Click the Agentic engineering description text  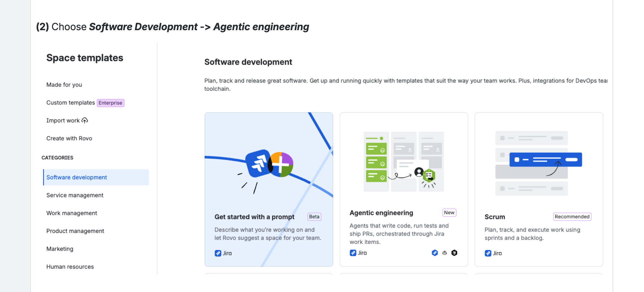[399, 234]
